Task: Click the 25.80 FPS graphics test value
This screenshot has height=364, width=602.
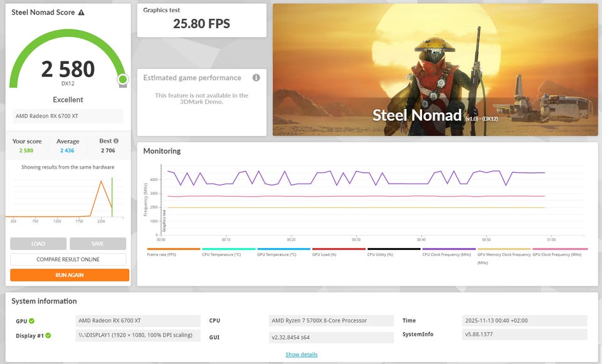Action: (x=201, y=24)
